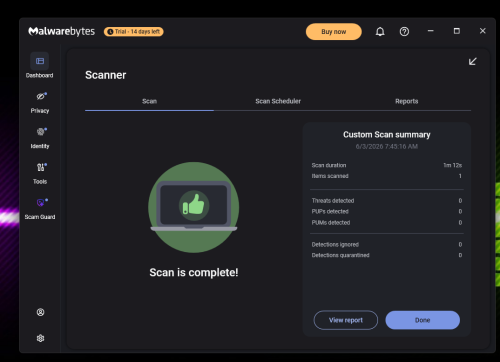The height and width of the screenshot is (362, 500).
Task: Open the Identity fingerprint icon
Action: (40, 132)
